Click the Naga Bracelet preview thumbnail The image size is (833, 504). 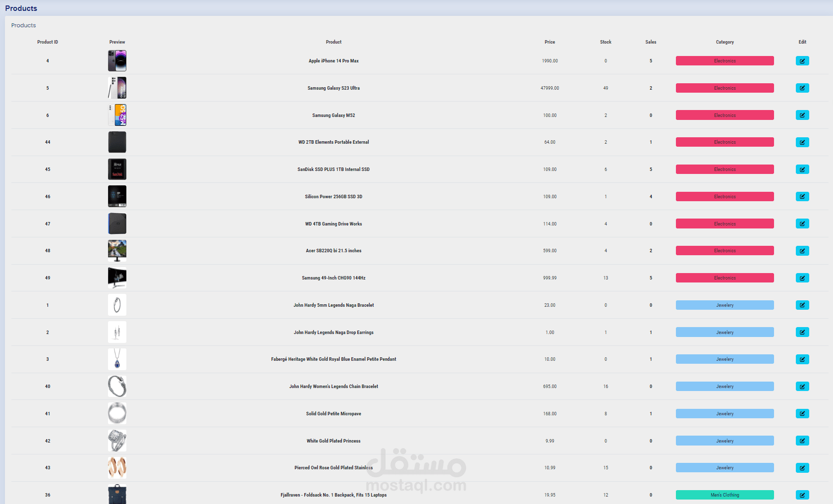(117, 305)
